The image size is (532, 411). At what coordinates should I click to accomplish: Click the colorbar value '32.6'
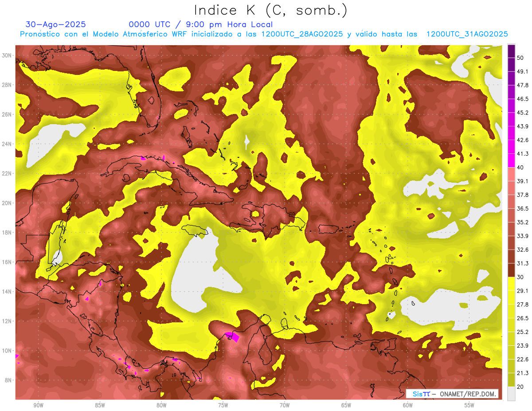pyautogui.click(x=523, y=250)
